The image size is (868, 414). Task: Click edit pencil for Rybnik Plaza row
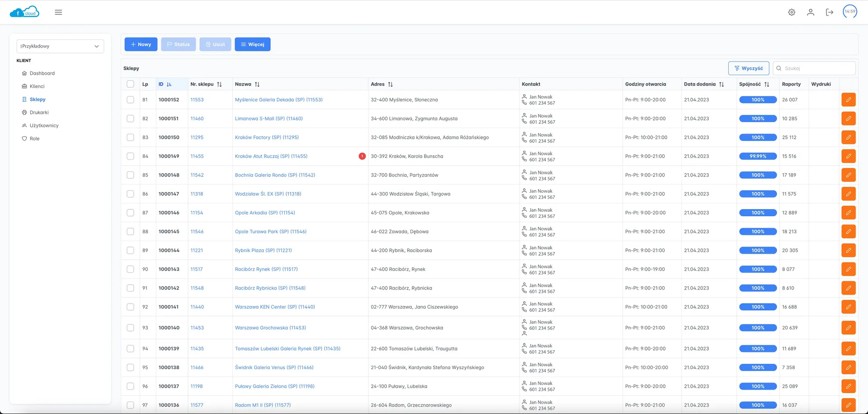[x=848, y=250]
